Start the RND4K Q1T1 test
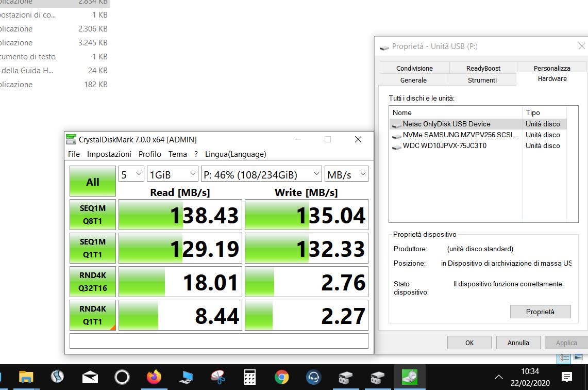The width and height of the screenshot is (588, 390). tap(93, 315)
